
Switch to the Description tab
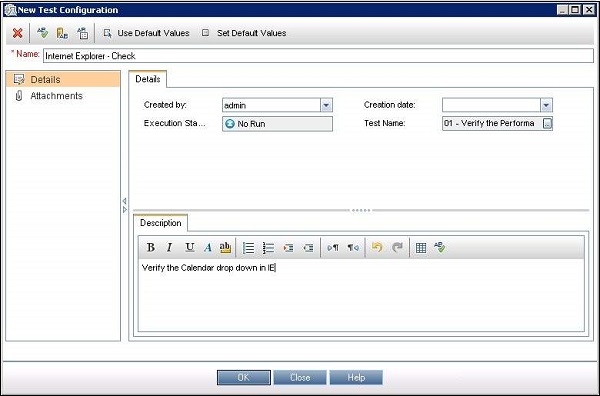(161, 223)
